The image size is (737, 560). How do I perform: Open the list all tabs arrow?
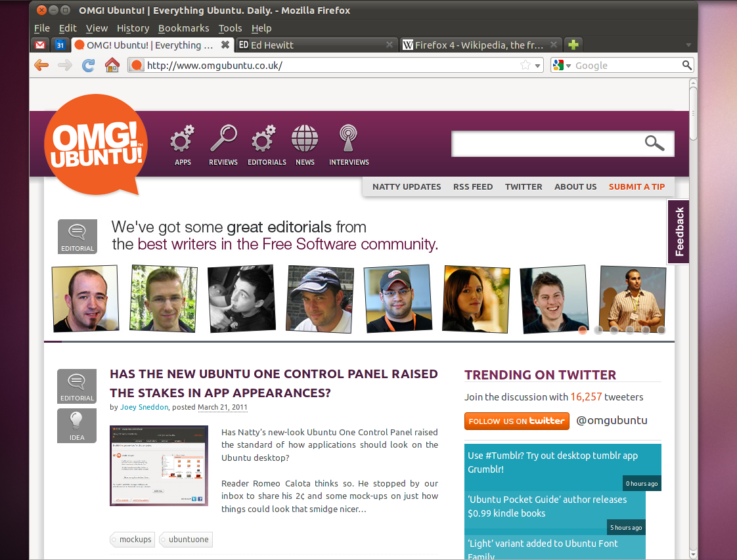688,45
